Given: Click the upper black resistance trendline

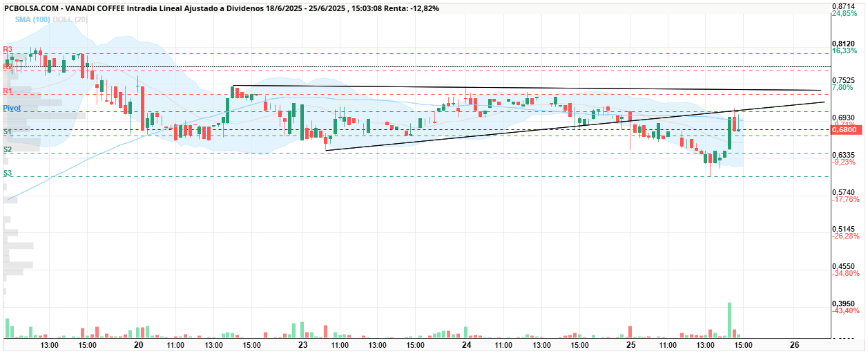Looking at the screenshot, I should click(526, 88).
